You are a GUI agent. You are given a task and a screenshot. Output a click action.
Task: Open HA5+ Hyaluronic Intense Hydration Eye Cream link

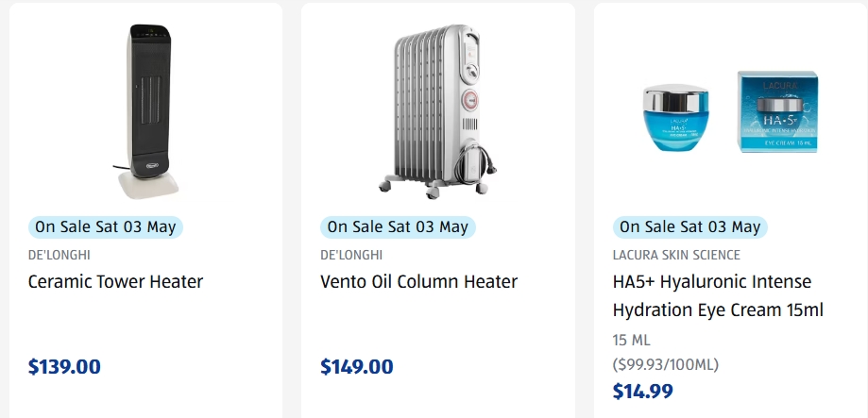click(x=712, y=295)
